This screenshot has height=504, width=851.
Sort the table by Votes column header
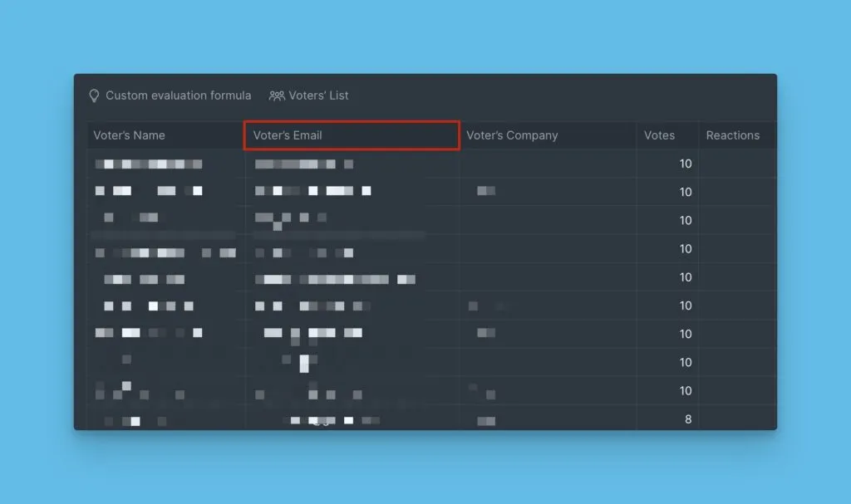(x=659, y=135)
